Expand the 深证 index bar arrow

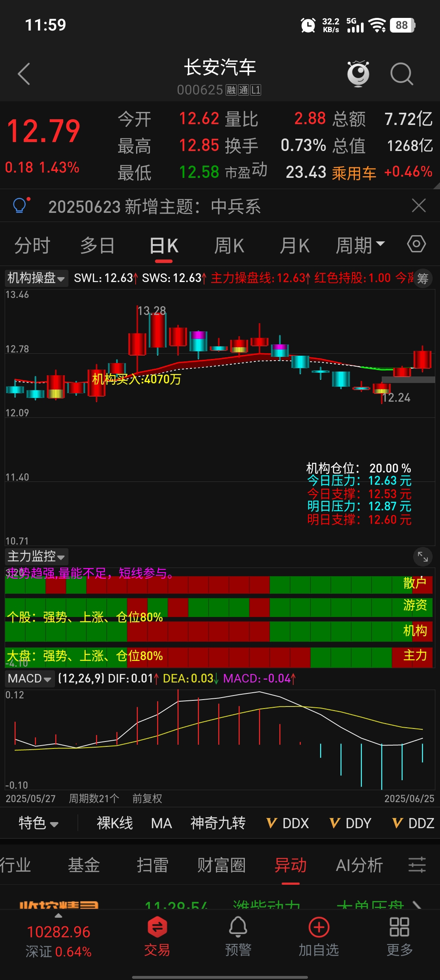[x=58, y=916]
